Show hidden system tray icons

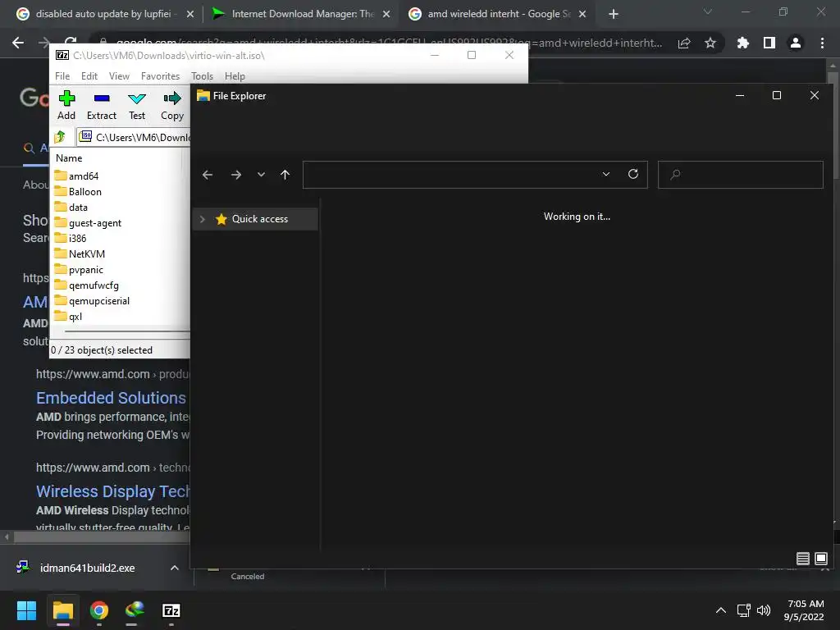click(x=721, y=610)
